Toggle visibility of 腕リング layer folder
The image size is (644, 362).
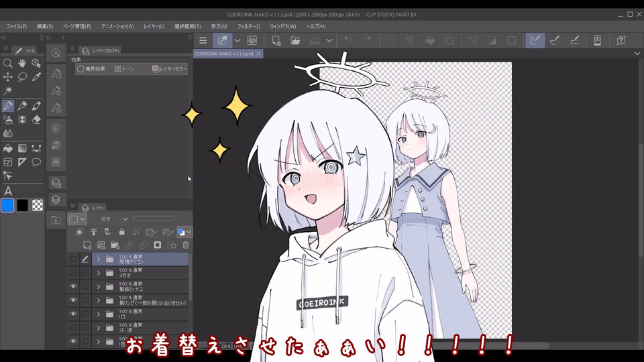point(73,300)
